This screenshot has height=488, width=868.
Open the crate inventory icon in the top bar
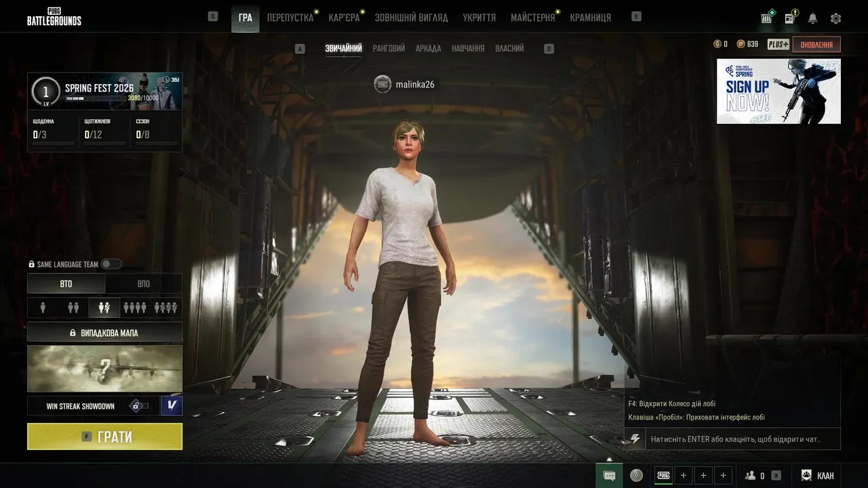point(767,18)
